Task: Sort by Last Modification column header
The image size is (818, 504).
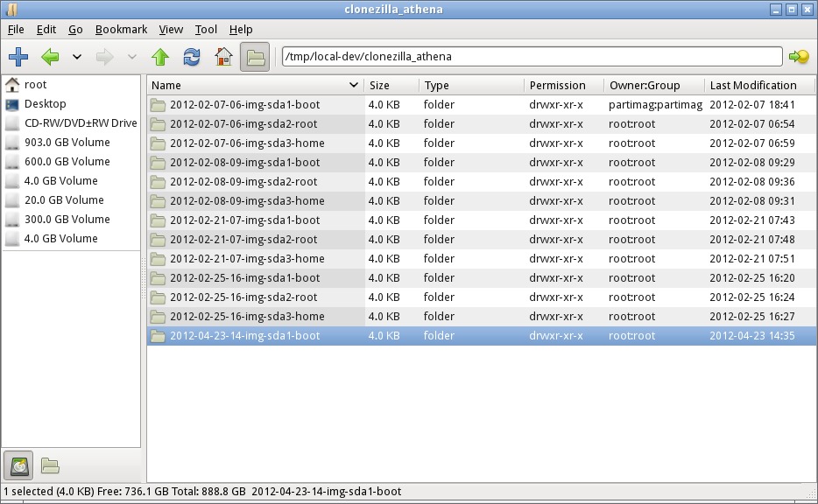Action: 752,86
